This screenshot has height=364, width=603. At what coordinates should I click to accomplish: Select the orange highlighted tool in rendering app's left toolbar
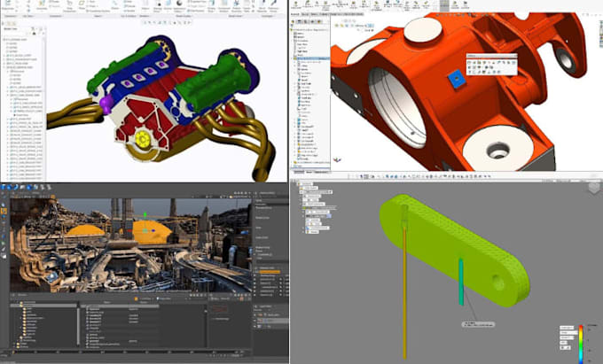tap(4, 211)
